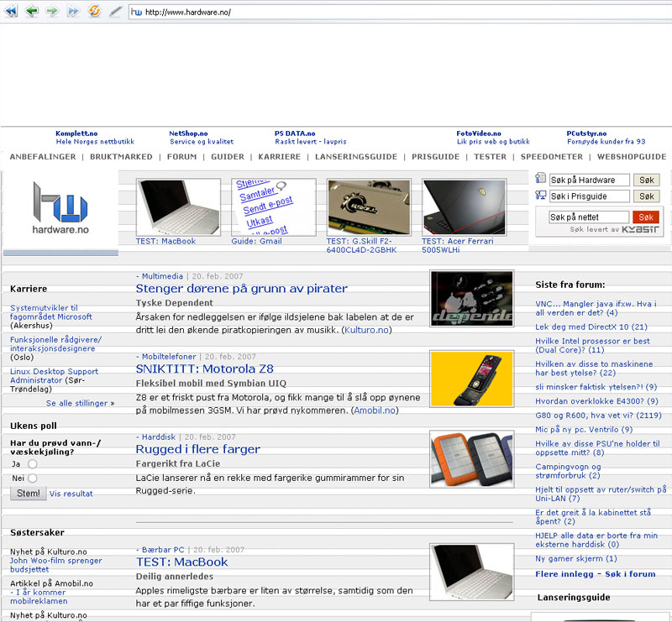Click the fast-forward arrow icon
672x622 pixels.
click(73, 11)
